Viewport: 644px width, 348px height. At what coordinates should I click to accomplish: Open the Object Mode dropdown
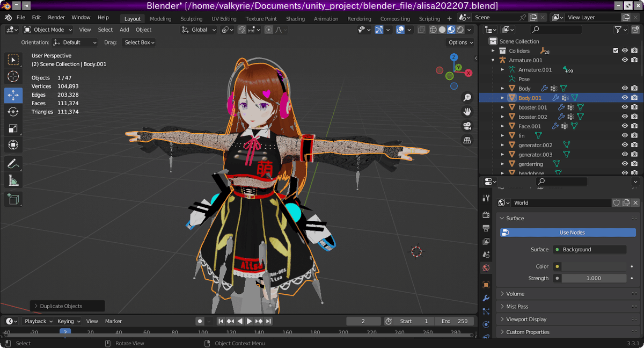tap(47, 30)
